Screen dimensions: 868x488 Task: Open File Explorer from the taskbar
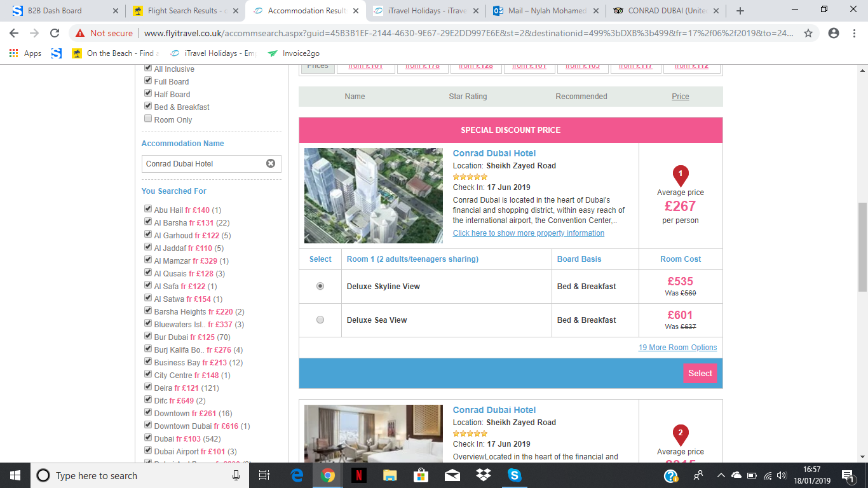tap(390, 475)
